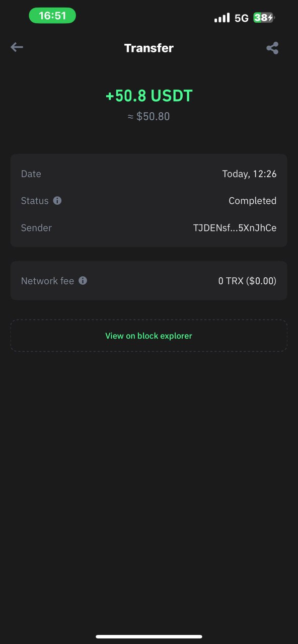This screenshot has height=644, width=298.
Task: Tap the 0 TRX ($0.00) fee value
Action: (x=247, y=281)
